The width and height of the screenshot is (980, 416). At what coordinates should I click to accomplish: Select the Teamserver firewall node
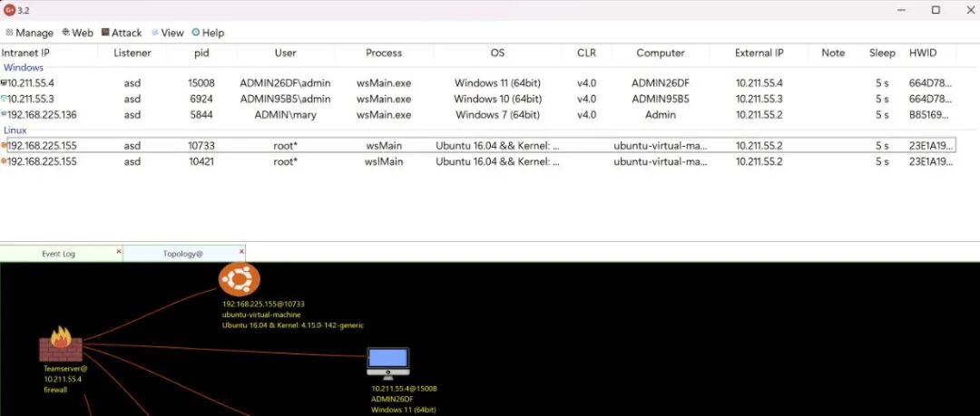click(61, 344)
